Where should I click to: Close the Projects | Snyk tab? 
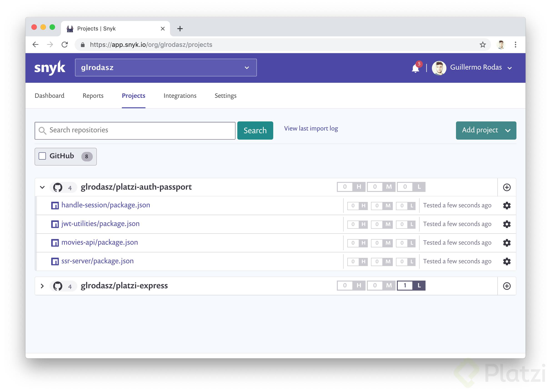(x=163, y=29)
